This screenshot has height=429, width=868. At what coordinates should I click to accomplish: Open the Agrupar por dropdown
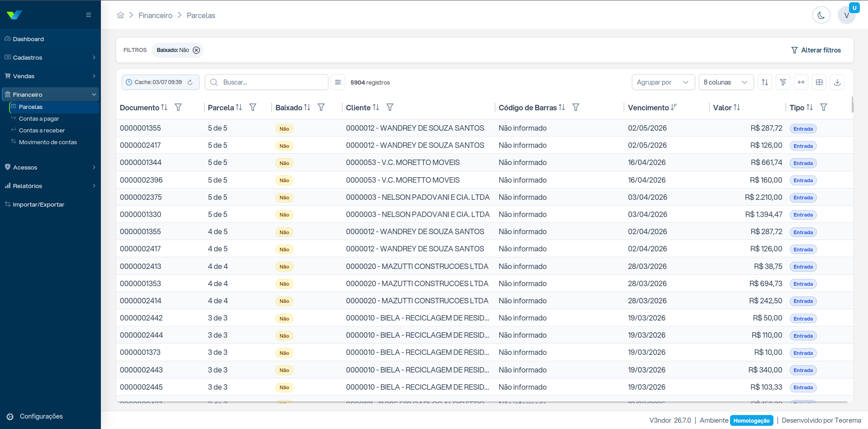pyautogui.click(x=663, y=82)
